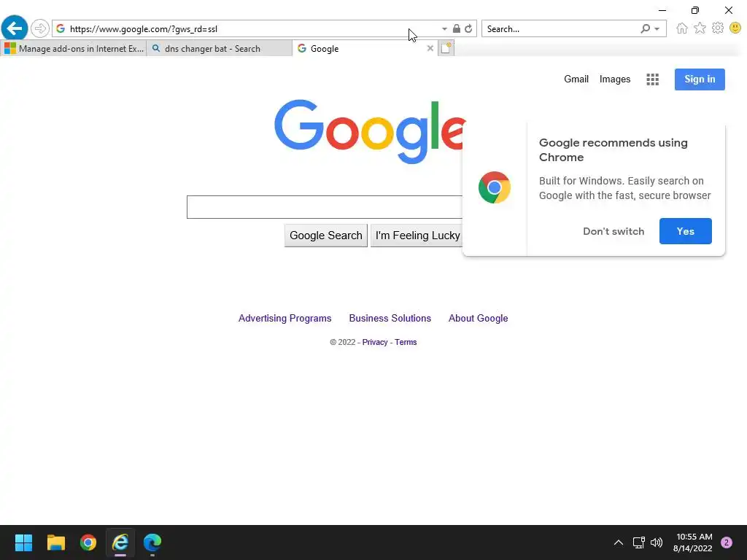This screenshot has height=560, width=747.
Task: Switch to Manage add-ons in Internet Explorer tab
Action: pos(74,49)
